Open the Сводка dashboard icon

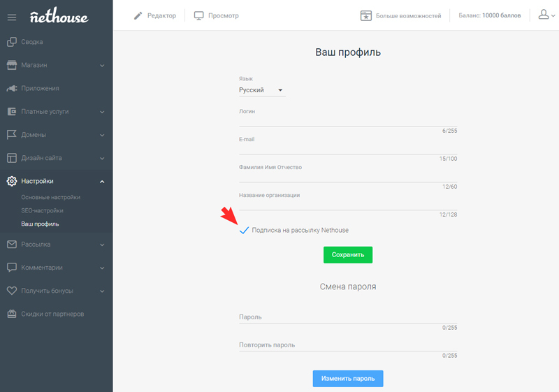coord(12,42)
